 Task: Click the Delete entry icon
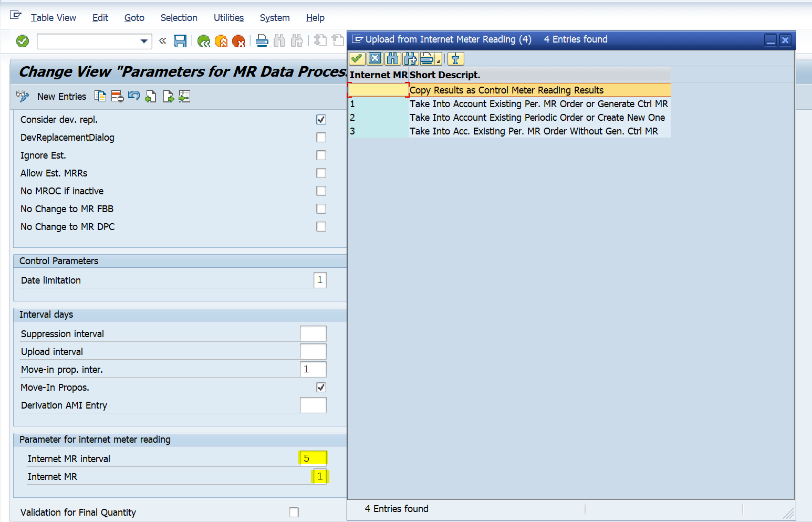117,96
